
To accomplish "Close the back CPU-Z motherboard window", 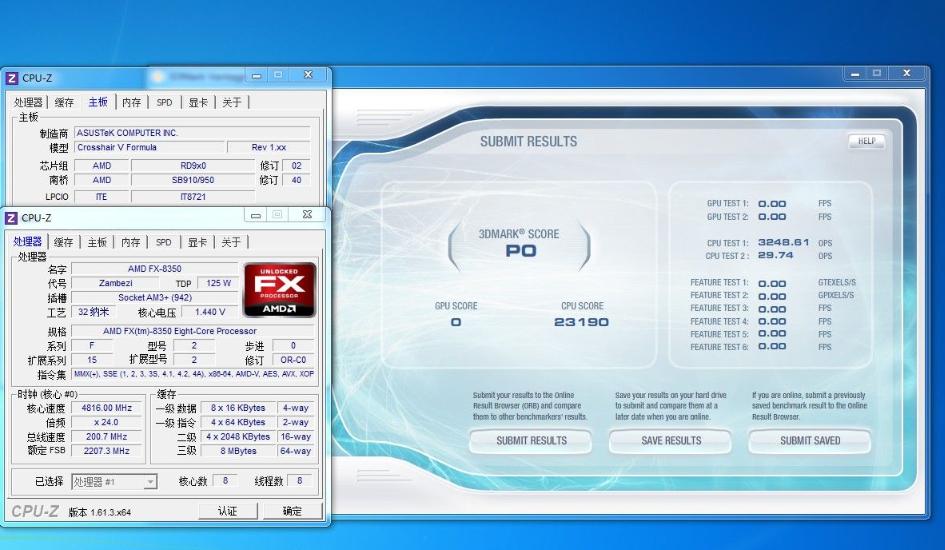I will pos(308,75).
